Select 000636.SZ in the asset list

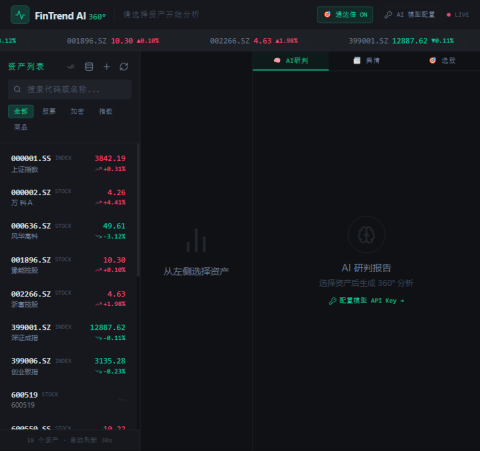point(68,231)
